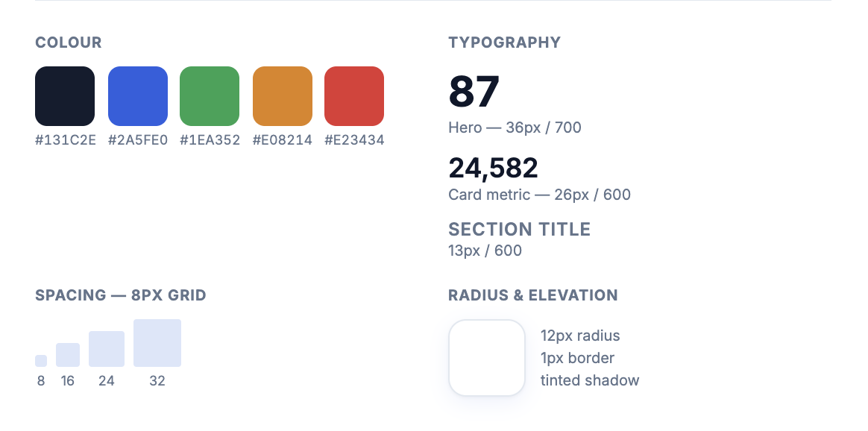Viewport: 868px width, 431px height.
Task: Click the red #E23434 colour swatch
Action: tap(354, 96)
